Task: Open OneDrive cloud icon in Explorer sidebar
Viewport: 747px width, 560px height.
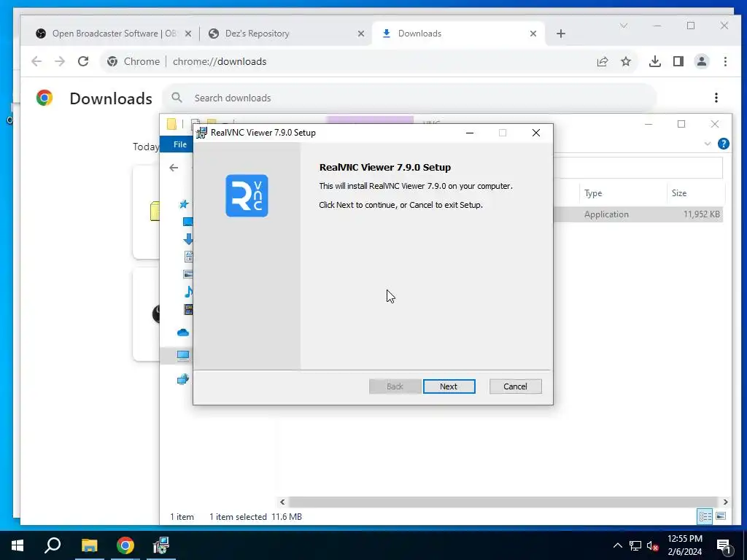Action: pos(183,332)
